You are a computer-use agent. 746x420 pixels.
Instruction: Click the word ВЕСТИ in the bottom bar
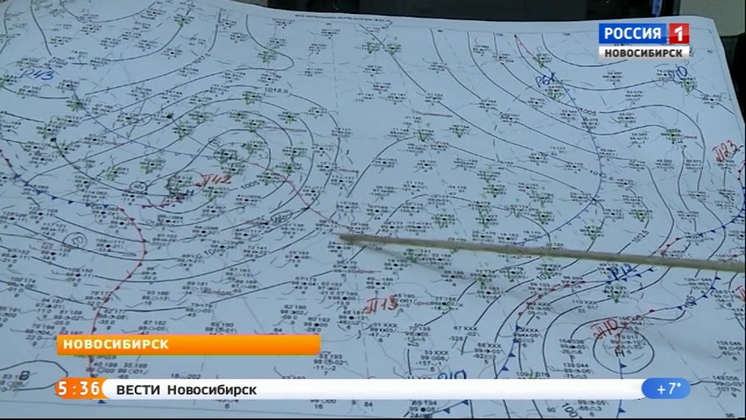137,389
